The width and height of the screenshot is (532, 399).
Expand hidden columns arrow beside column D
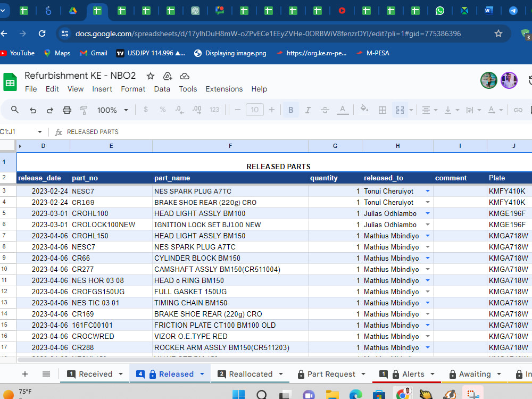click(x=20, y=146)
